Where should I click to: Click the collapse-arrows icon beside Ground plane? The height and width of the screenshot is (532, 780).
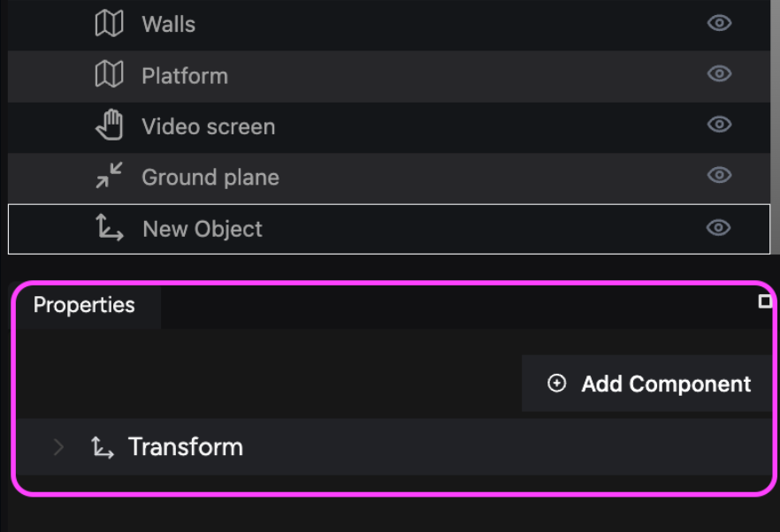click(109, 176)
